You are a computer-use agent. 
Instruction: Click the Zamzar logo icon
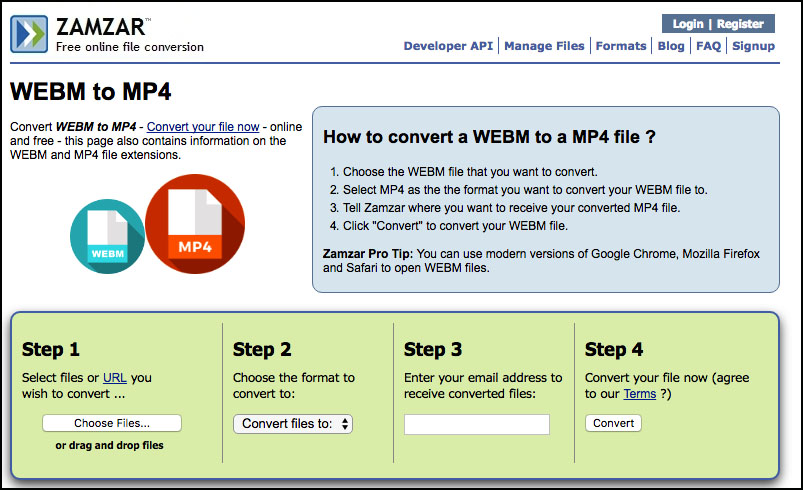[29, 34]
